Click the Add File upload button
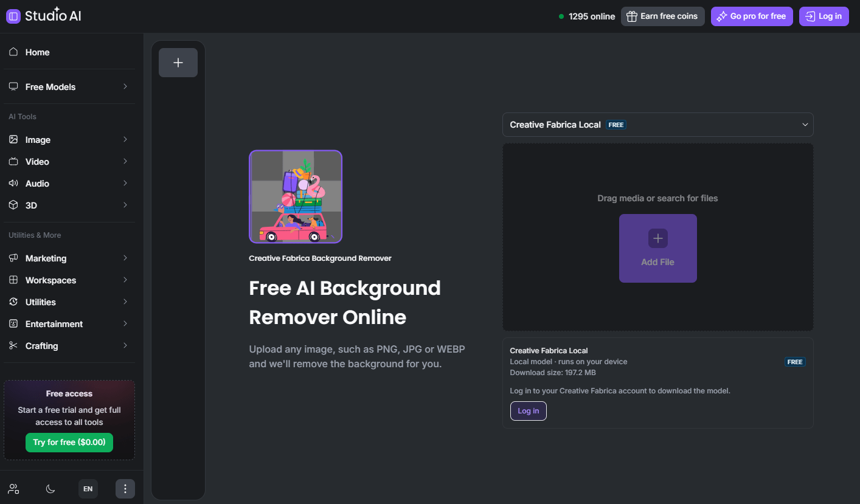The height and width of the screenshot is (504, 860). [658, 248]
